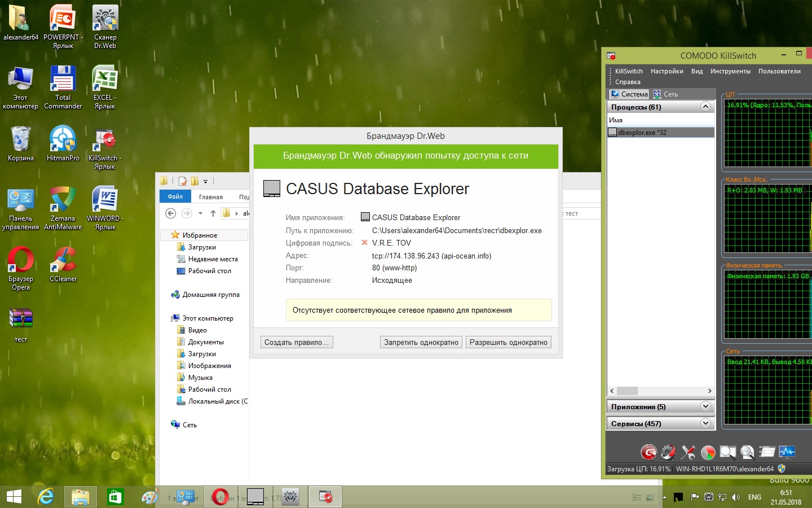Screen dimensions: 812x508
Task: Select Избранное in the Explorer navigation pane
Action: (x=200, y=235)
